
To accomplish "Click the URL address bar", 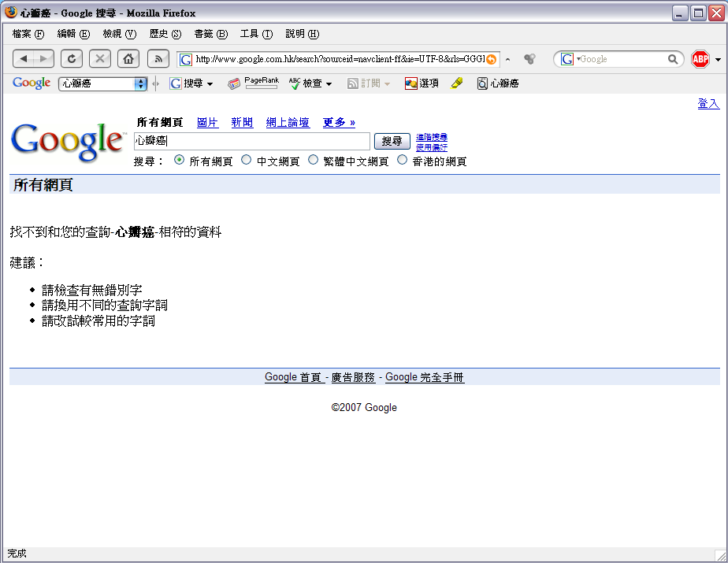I will pos(339,59).
